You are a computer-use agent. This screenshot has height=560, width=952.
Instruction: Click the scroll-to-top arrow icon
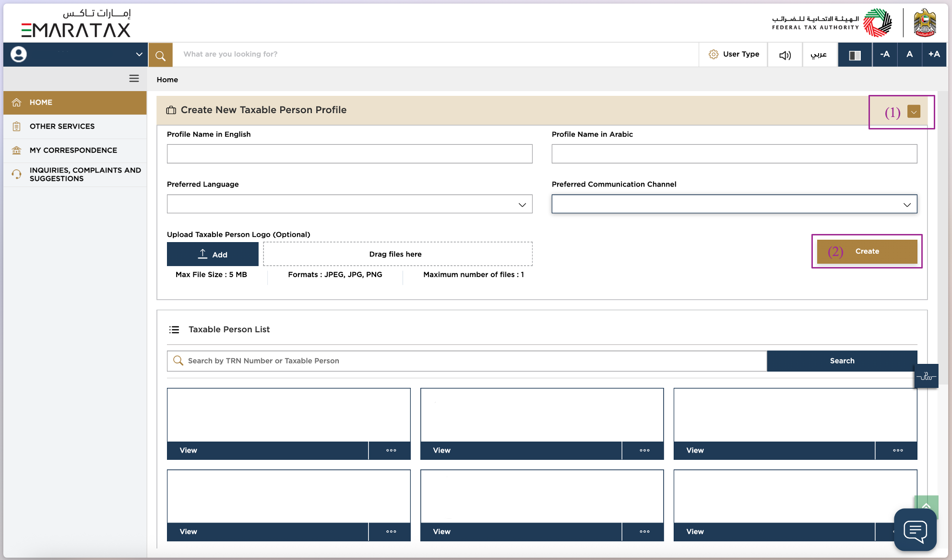[x=926, y=502]
